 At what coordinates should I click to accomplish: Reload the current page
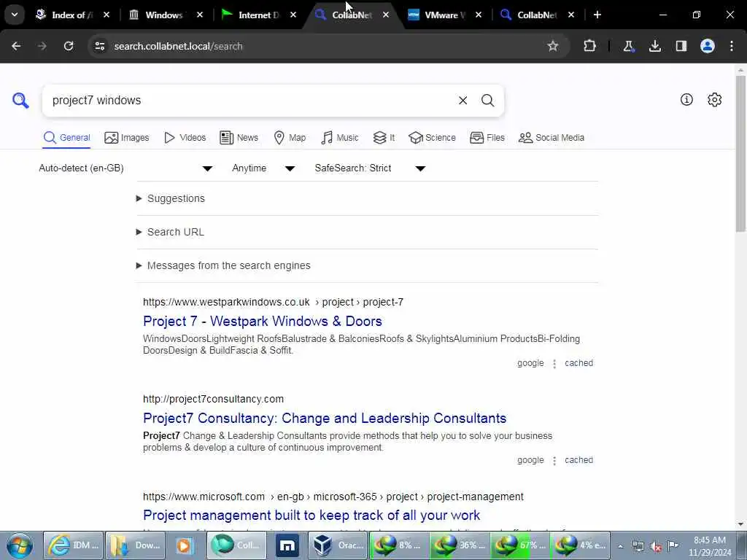pos(69,46)
